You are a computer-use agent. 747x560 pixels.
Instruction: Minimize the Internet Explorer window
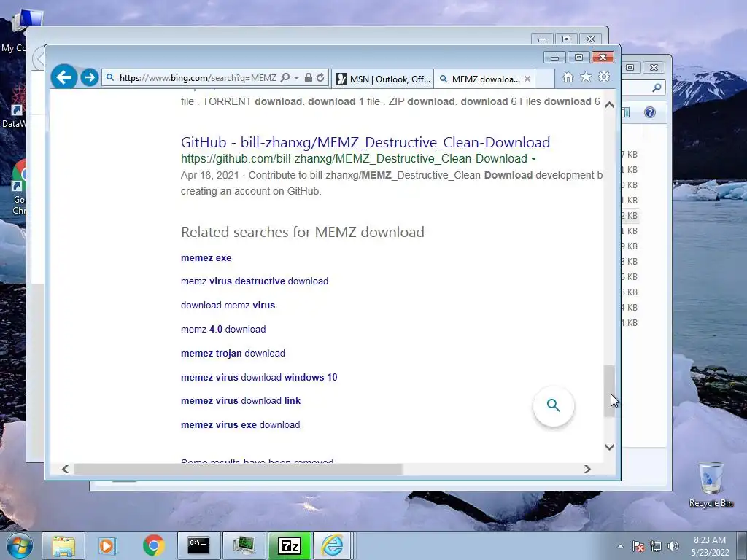pyautogui.click(x=554, y=58)
